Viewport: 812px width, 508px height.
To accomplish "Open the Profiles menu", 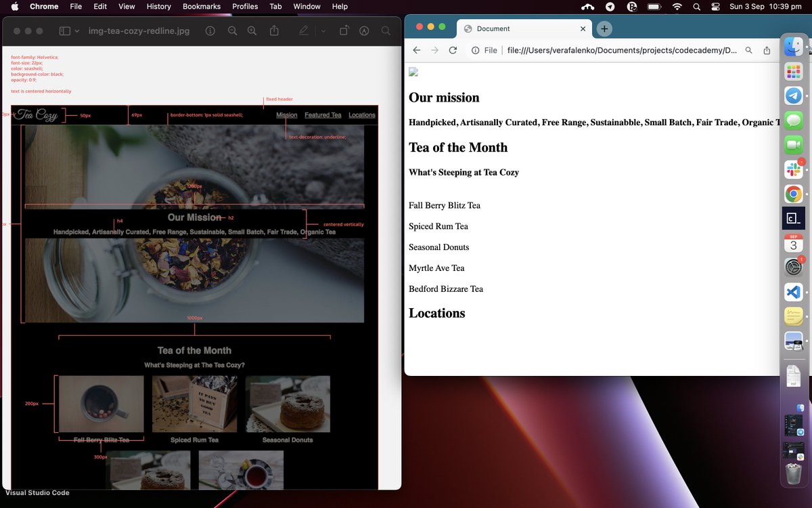I will pos(245,6).
